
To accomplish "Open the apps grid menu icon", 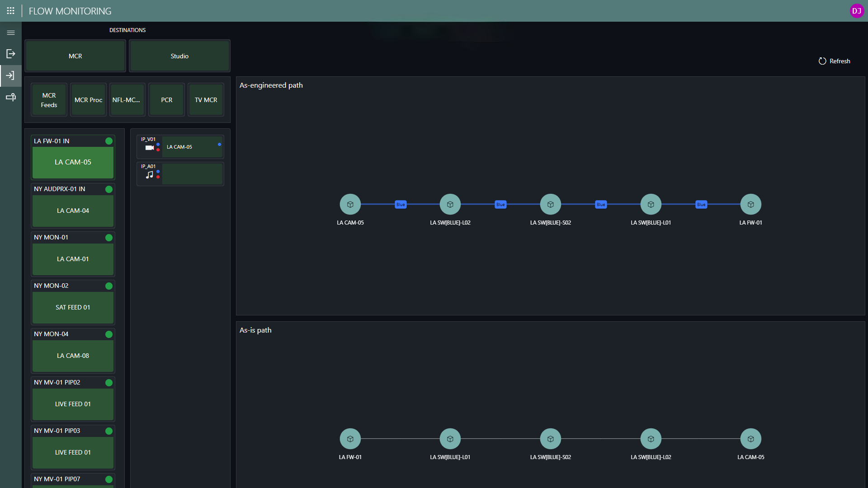I will 11,11.
